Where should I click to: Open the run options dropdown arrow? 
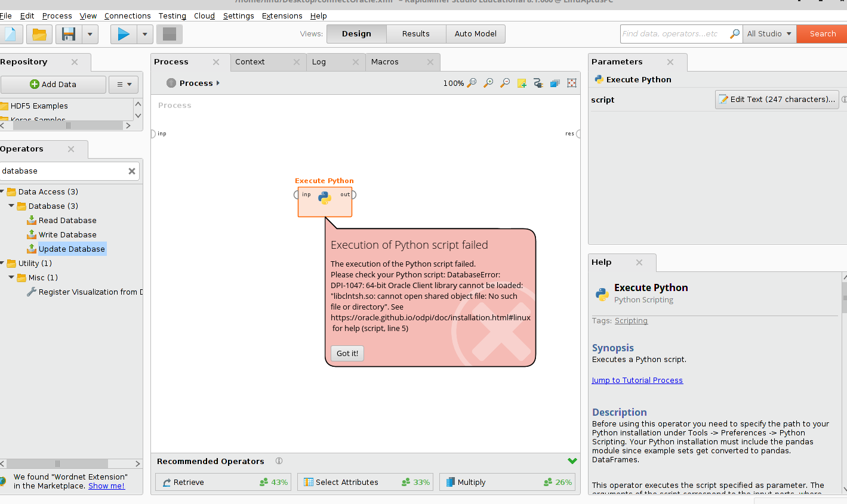(145, 34)
